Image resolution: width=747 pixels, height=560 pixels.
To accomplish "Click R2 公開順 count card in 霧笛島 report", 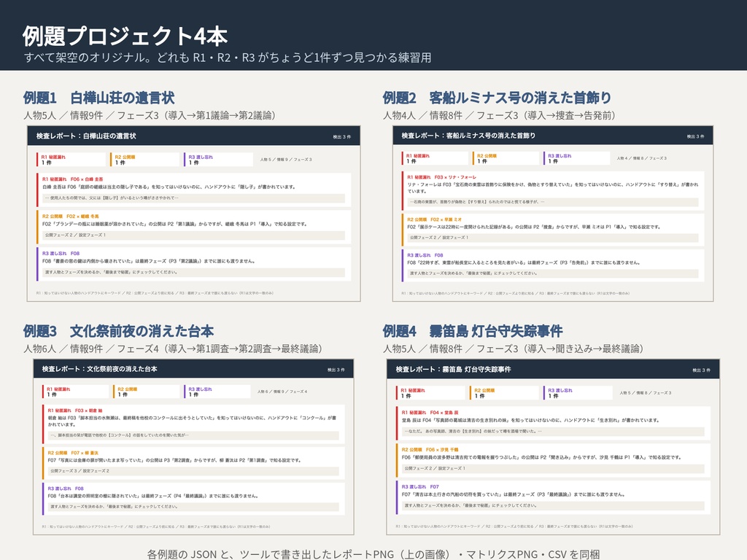I will click(504, 393).
